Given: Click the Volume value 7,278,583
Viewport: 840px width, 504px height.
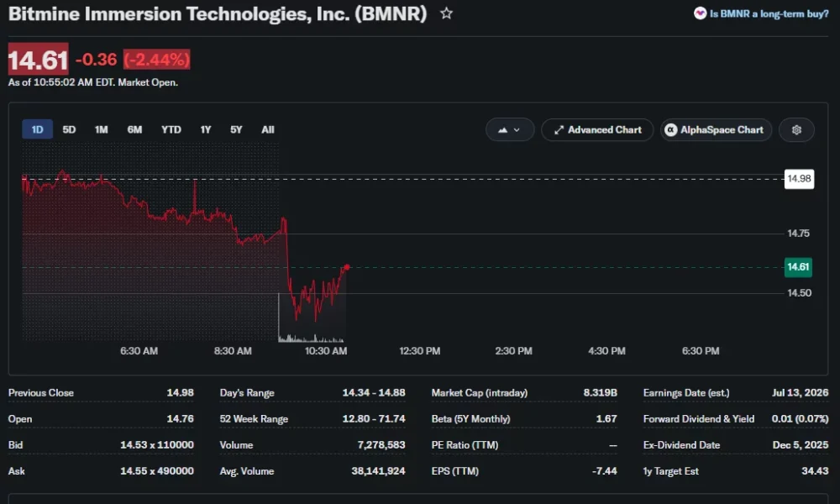Looking at the screenshot, I should tap(381, 444).
